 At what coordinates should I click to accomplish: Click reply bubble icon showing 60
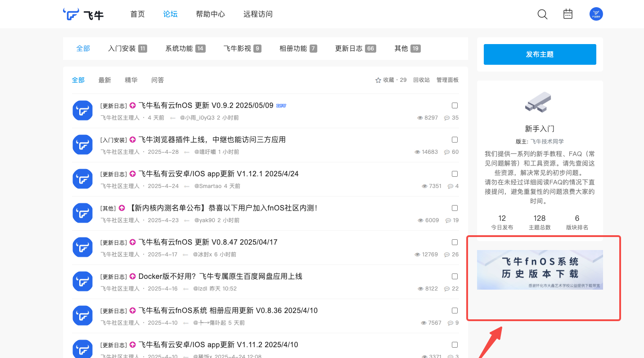[x=447, y=152]
